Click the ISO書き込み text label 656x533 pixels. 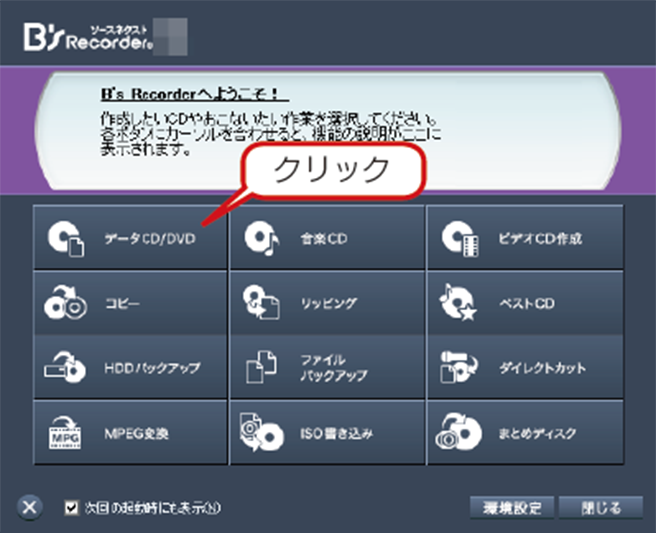point(335,434)
